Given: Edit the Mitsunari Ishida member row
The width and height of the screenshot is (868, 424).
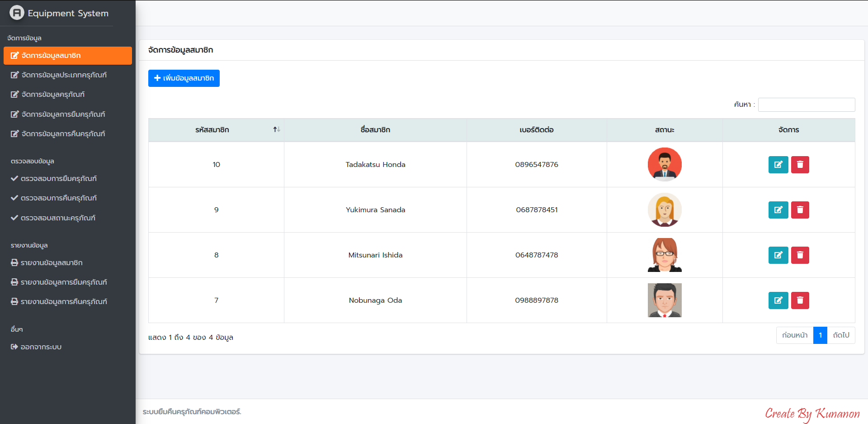Looking at the screenshot, I should point(778,255).
